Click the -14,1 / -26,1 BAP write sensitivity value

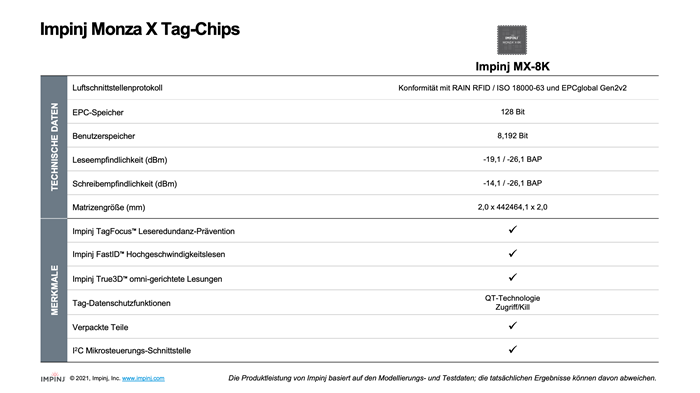point(512,183)
